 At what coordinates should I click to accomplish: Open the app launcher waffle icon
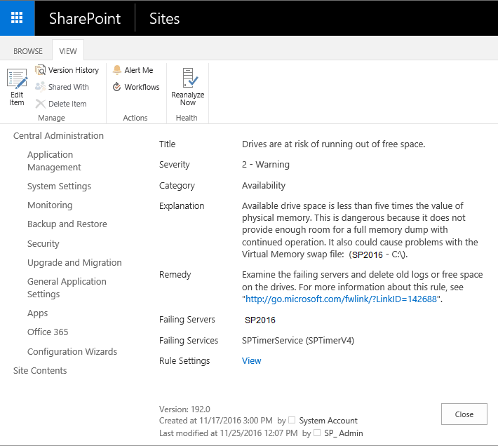17,18
